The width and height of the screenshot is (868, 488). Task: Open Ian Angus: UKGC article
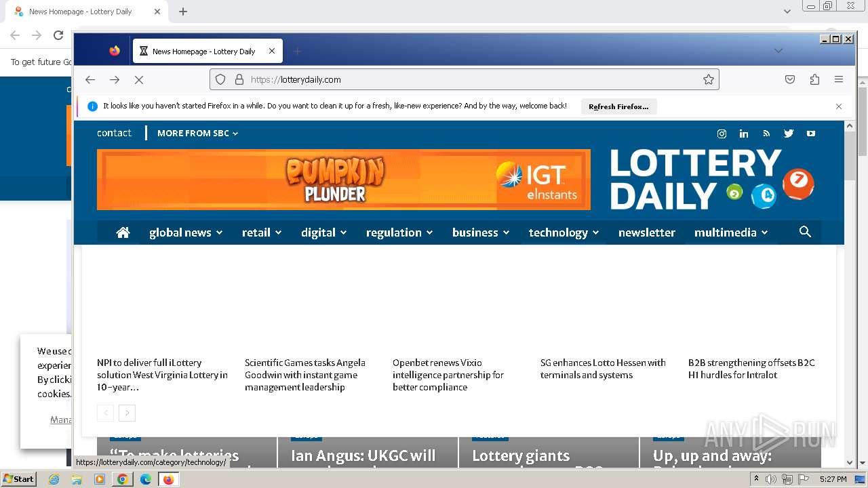363,456
